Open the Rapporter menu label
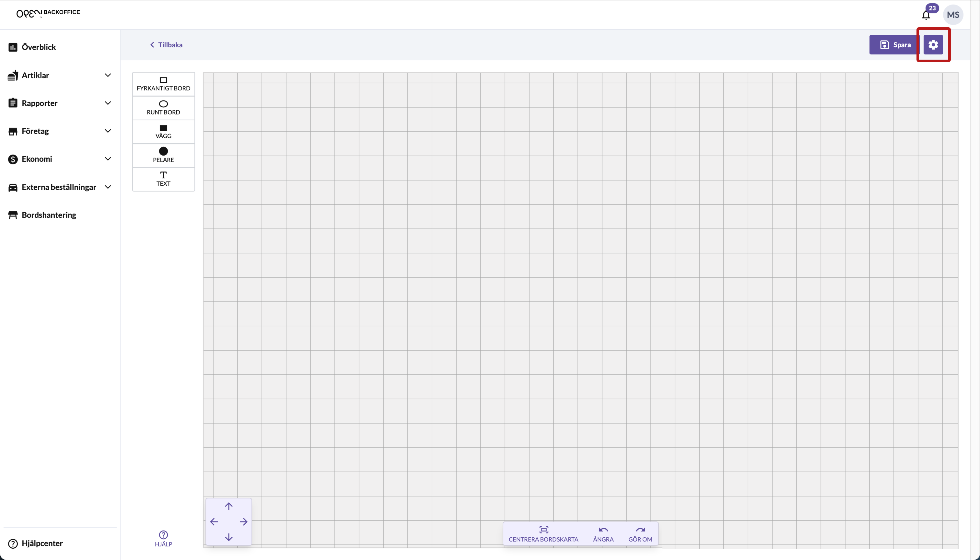Screen dimensions: 980x560 pyautogui.click(x=40, y=103)
